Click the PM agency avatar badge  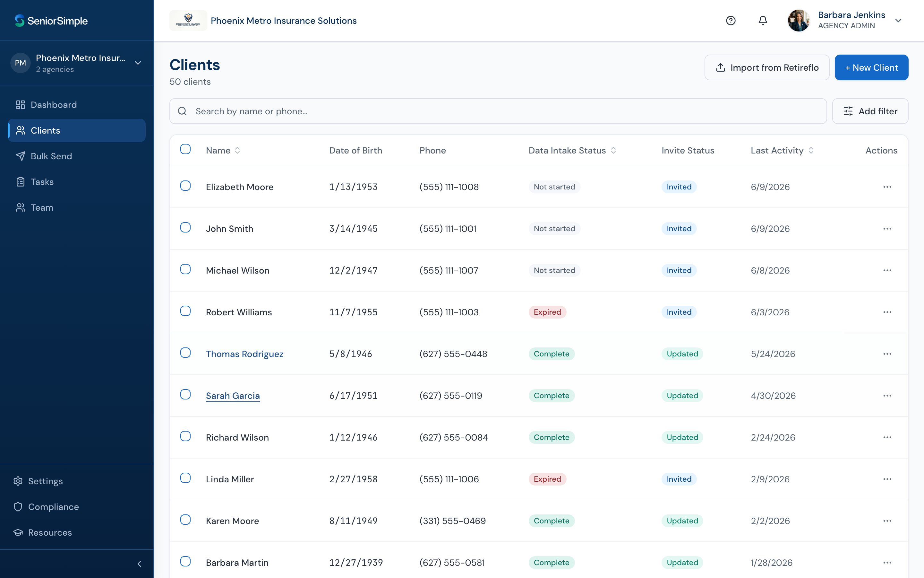click(x=21, y=63)
